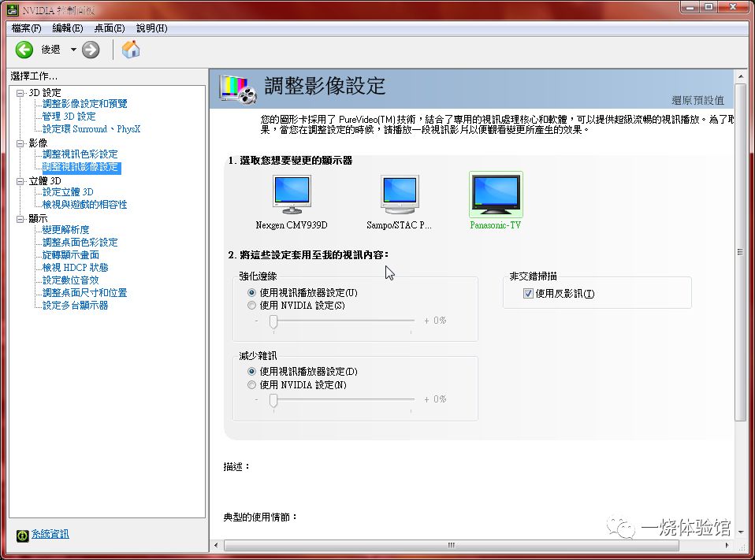755x560 pixels.
Task: Go to Home via house icon
Action: [131, 50]
